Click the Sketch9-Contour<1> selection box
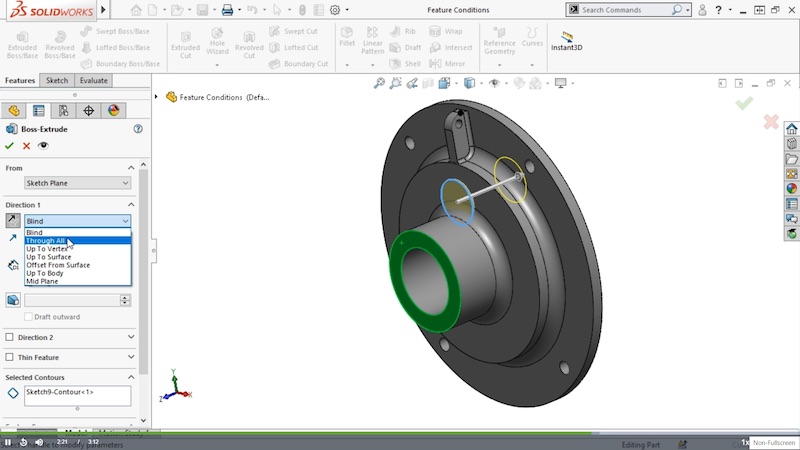 [x=78, y=396]
